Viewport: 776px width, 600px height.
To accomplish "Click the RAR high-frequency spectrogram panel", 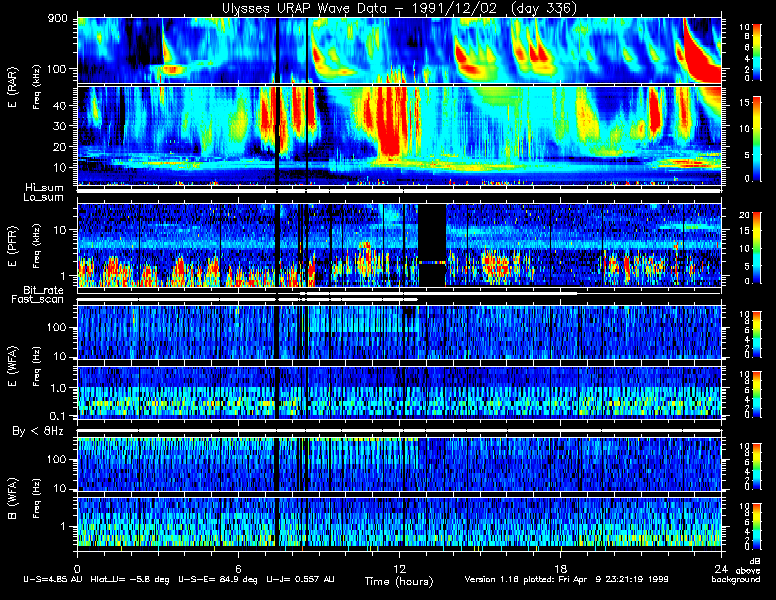I will pos(399,50).
